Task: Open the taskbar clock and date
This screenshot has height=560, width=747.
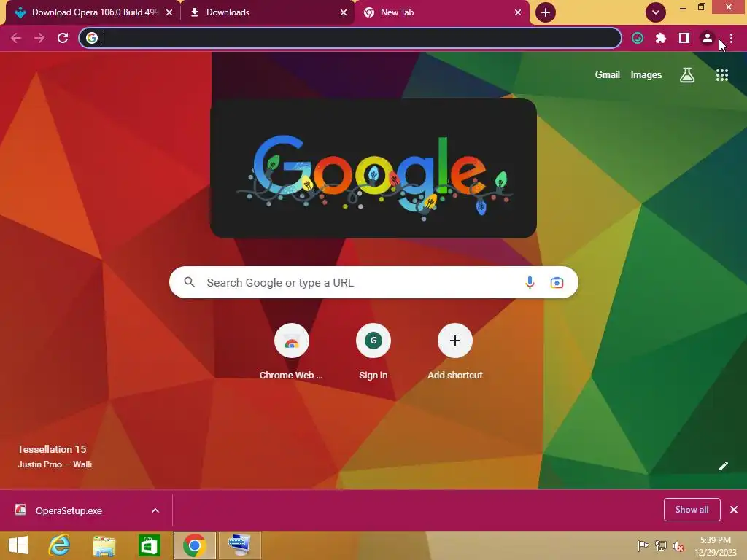Action: pyautogui.click(x=716, y=546)
